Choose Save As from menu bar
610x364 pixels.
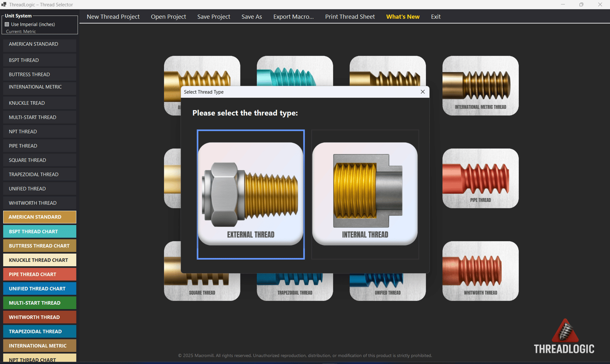[252, 17]
